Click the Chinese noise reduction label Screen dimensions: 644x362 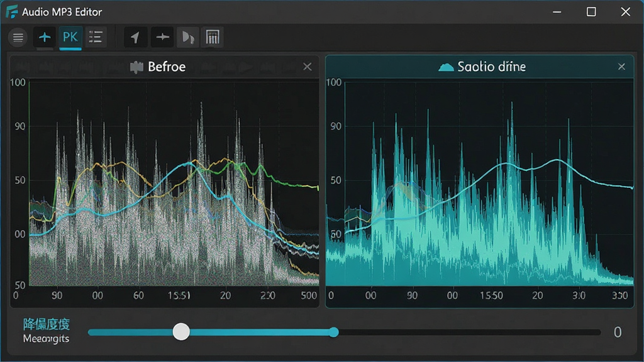[47, 324]
